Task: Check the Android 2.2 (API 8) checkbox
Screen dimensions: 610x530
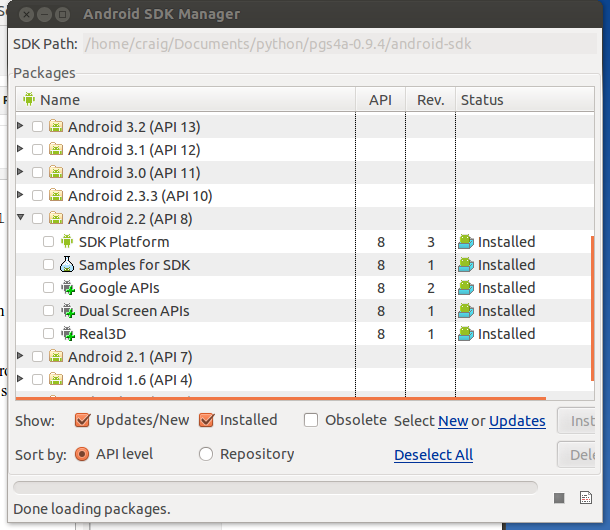Action: (37, 218)
